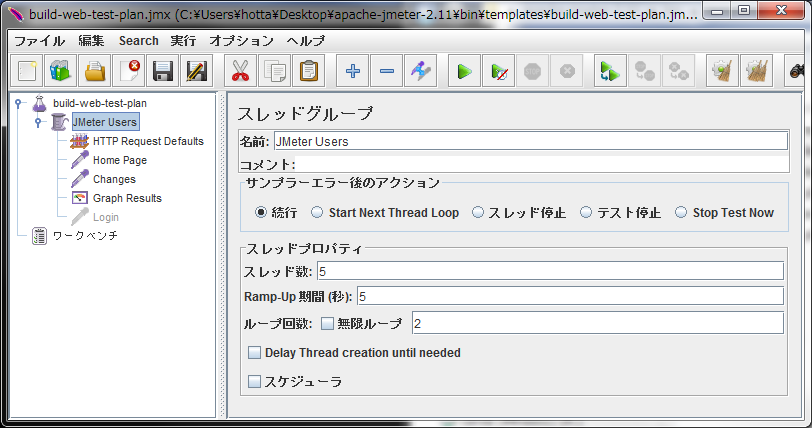Image resolution: width=812 pixels, height=428 pixels.
Task: Open the Templates toolbar icon
Action: click(x=61, y=71)
